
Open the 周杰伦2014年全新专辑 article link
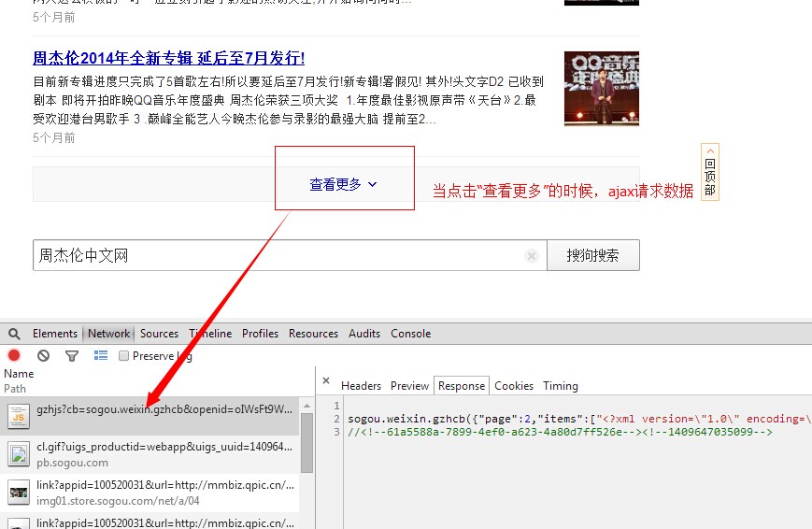(169, 58)
